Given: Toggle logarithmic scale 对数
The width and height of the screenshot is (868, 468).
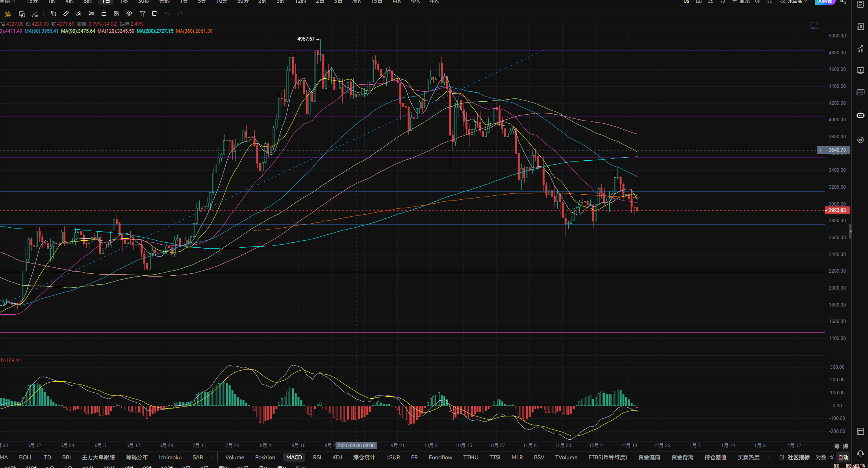Looking at the screenshot, I should coord(821,457).
